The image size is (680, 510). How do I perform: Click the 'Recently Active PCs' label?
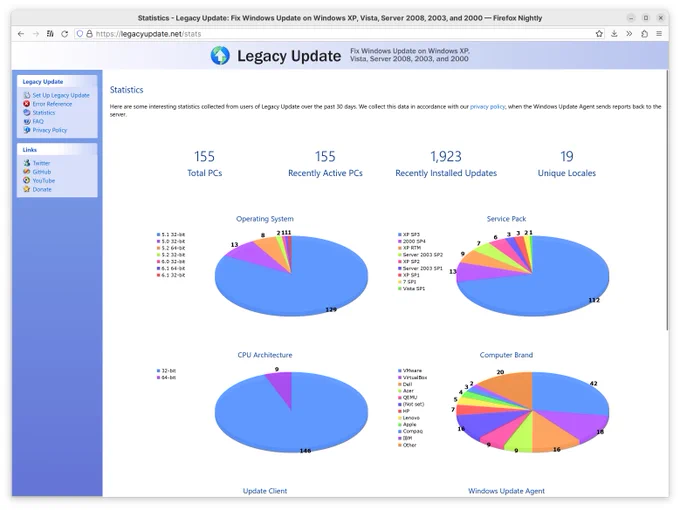(x=325, y=173)
